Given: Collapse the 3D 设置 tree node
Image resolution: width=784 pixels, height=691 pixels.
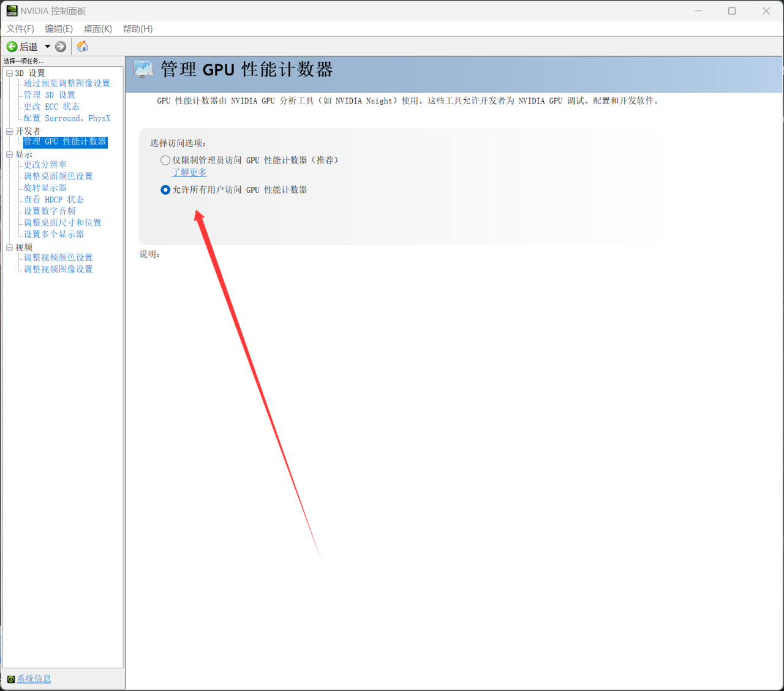Looking at the screenshot, I should pos(9,74).
